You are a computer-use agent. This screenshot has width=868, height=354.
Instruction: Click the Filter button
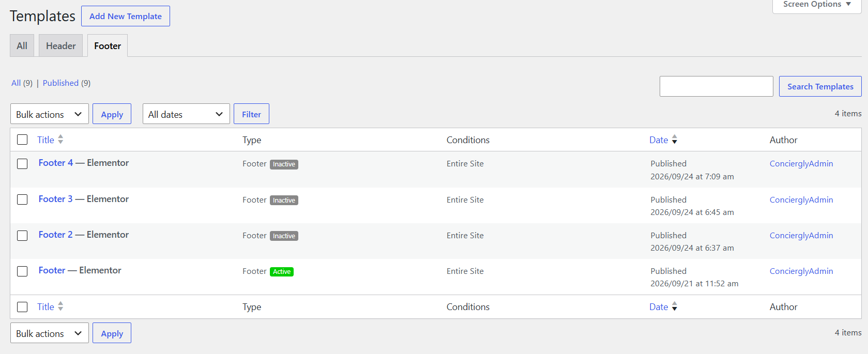click(x=251, y=114)
